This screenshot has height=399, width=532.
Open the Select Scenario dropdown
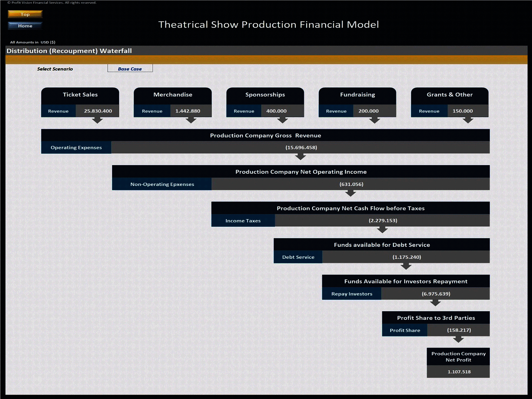click(x=130, y=68)
